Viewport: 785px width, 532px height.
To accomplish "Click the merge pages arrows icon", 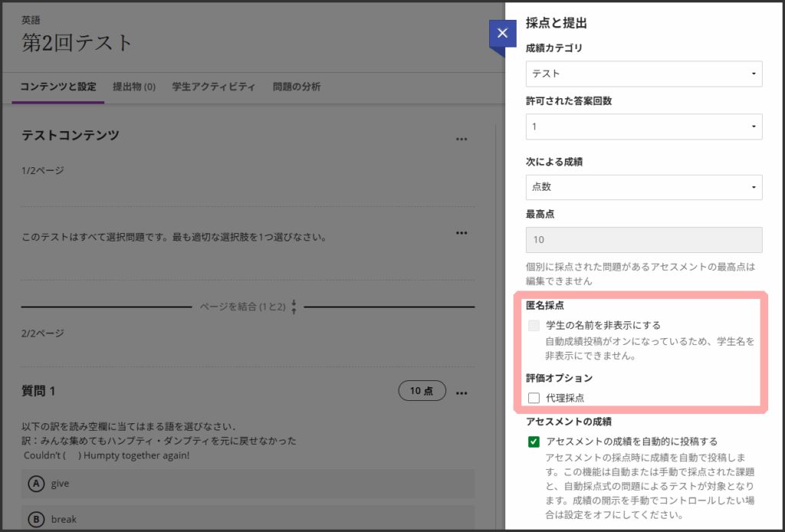I will pos(294,306).
